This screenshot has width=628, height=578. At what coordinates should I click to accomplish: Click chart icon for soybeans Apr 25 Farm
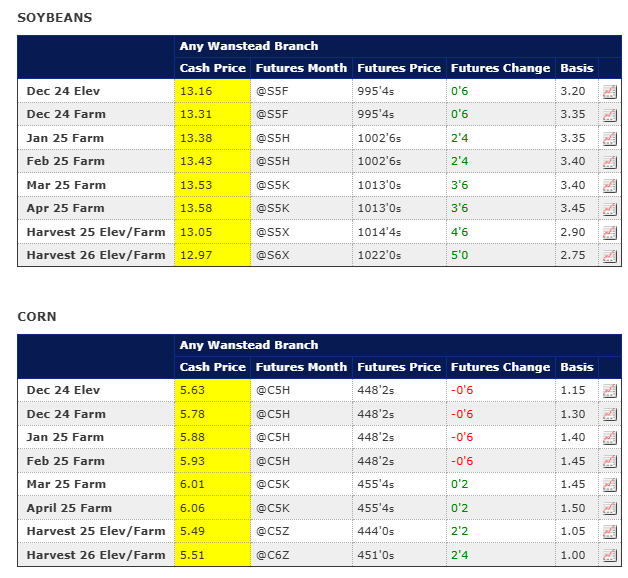click(609, 208)
